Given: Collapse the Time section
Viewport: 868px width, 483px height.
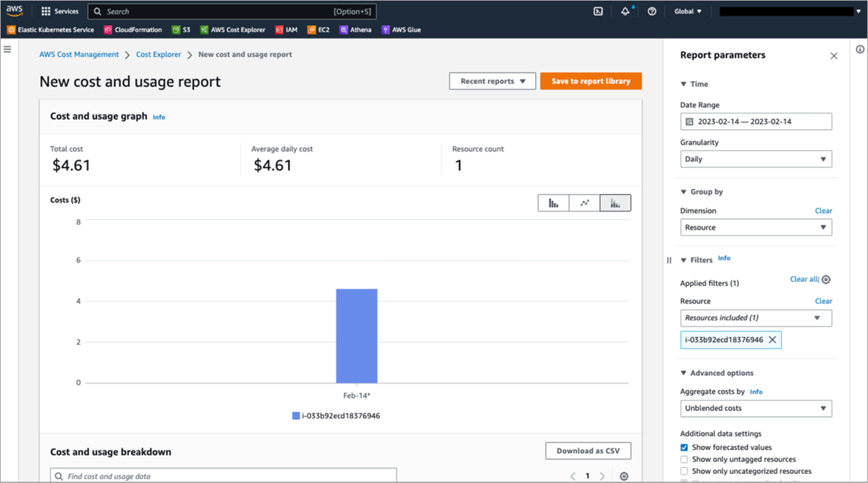Looking at the screenshot, I should pyautogui.click(x=694, y=84).
